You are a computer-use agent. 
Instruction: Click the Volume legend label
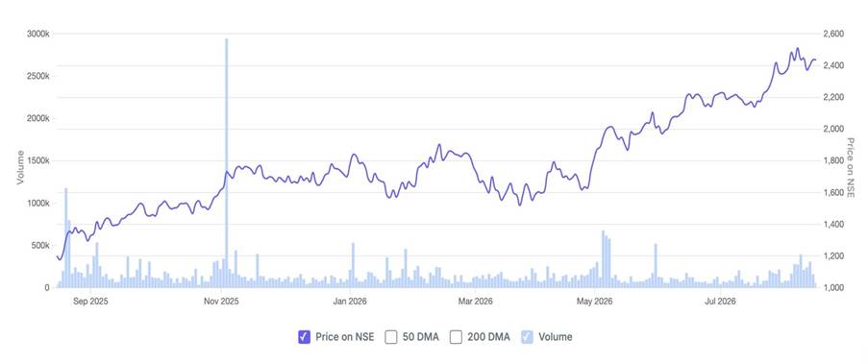pyautogui.click(x=556, y=336)
